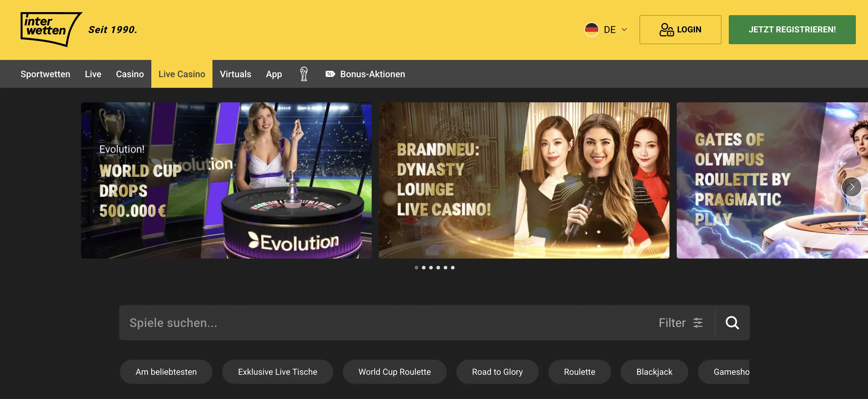Open the Casino menu item
The image size is (868, 399).
click(x=130, y=74)
